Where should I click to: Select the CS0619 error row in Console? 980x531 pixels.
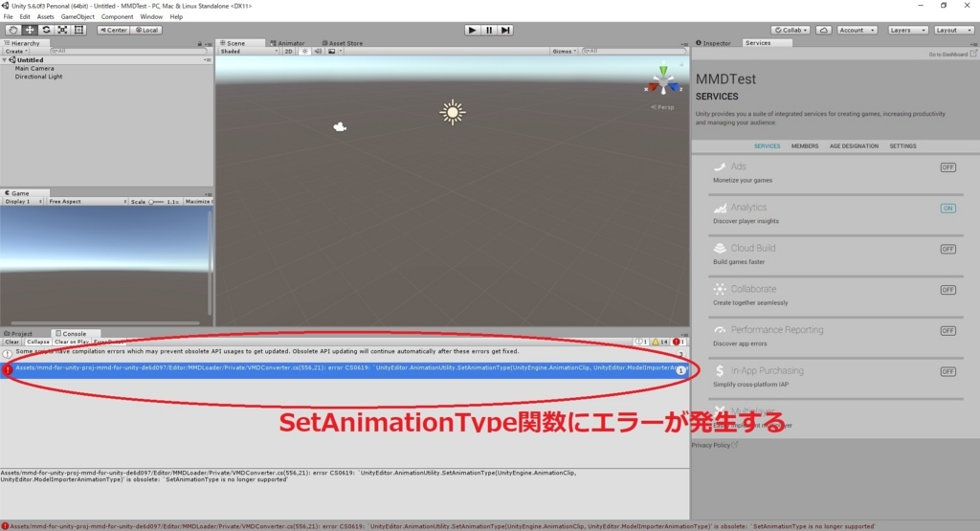345,368
